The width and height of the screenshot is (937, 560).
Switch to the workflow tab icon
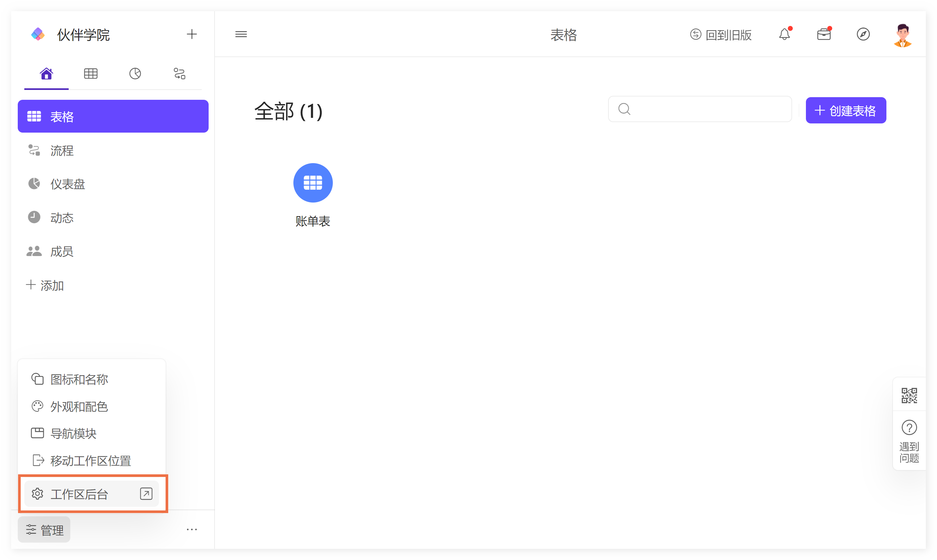click(179, 74)
